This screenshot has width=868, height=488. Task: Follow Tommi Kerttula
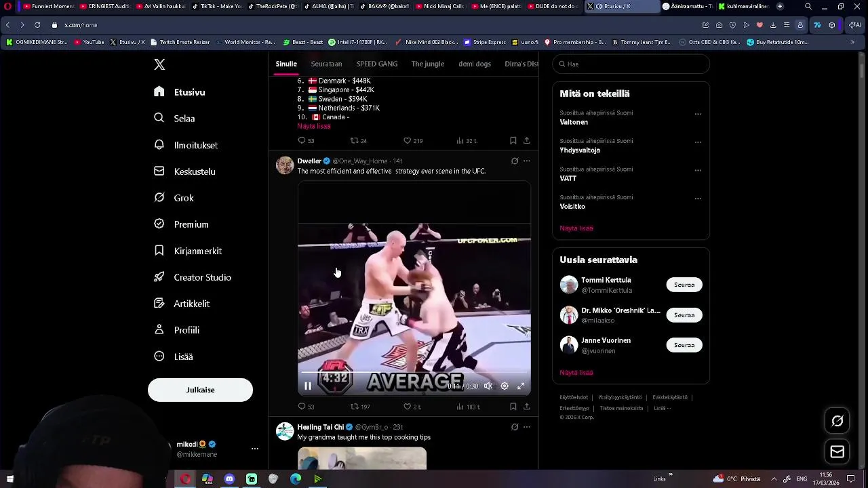[x=684, y=285]
